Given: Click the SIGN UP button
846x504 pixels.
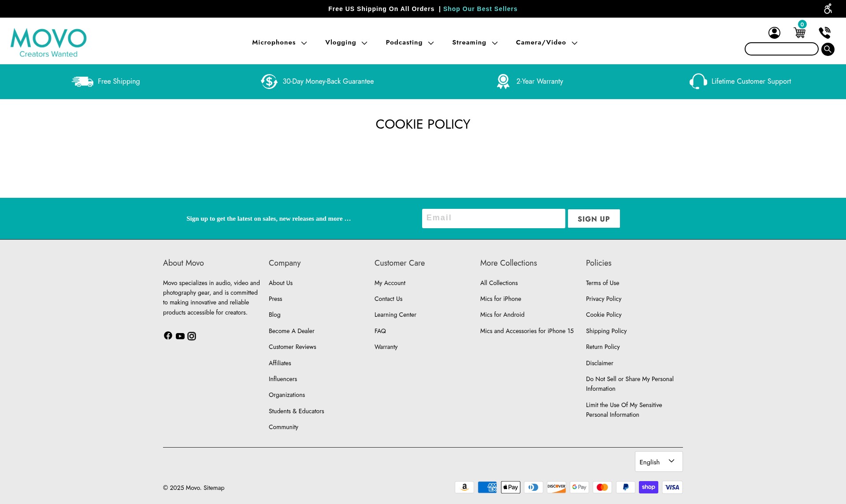Looking at the screenshot, I should 594,219.
